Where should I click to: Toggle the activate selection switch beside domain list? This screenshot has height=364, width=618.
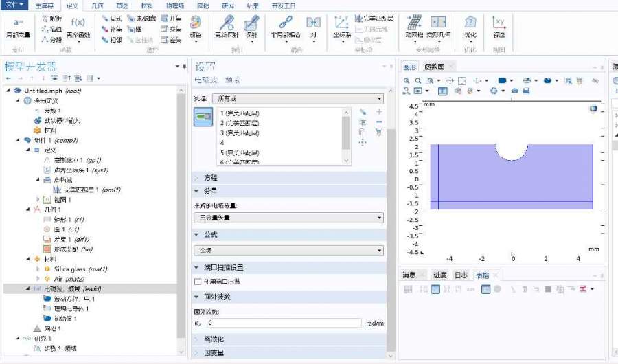tap(203, 118)
